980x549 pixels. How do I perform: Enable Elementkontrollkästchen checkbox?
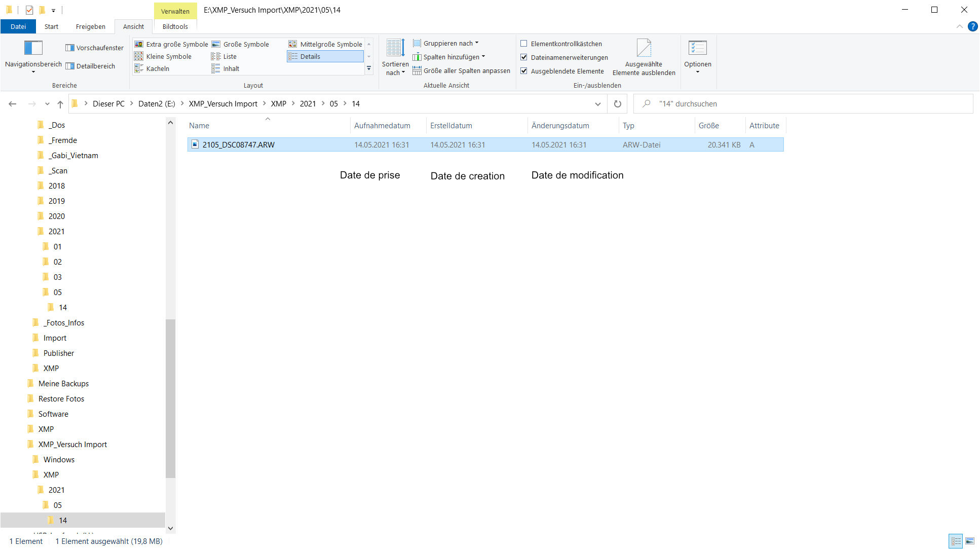(x=524, y=44)
